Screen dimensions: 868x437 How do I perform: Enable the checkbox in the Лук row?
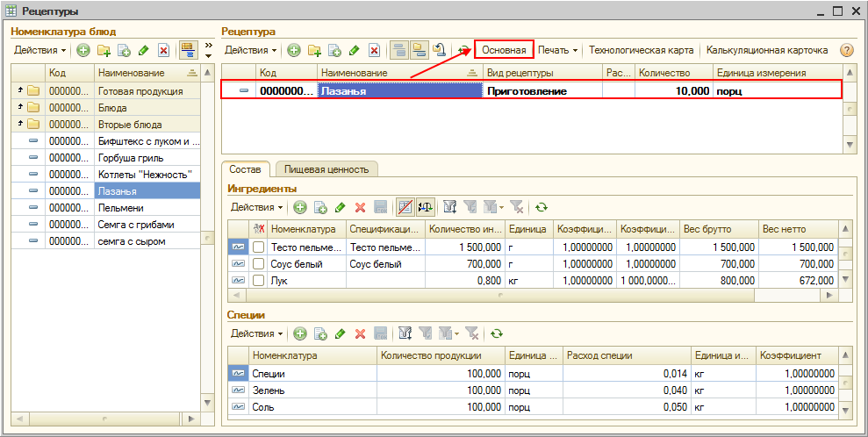point(259,280)
